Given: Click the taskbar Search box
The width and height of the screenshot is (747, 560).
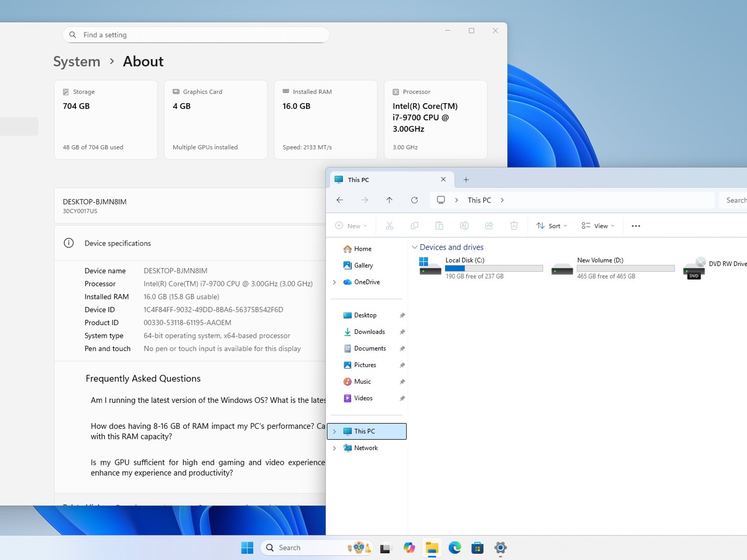Looking at the screenshot, I should coord(317,547).
